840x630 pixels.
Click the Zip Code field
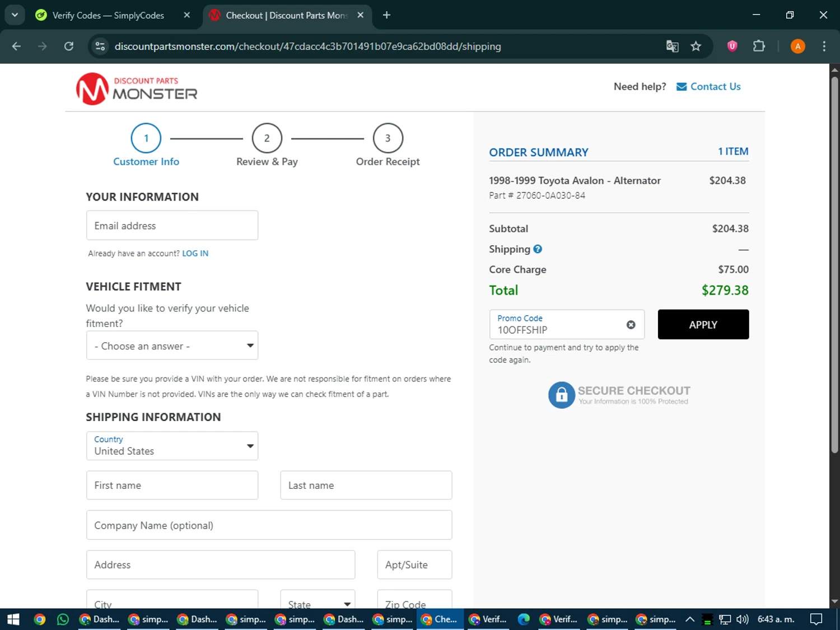[x=414, y=599]
